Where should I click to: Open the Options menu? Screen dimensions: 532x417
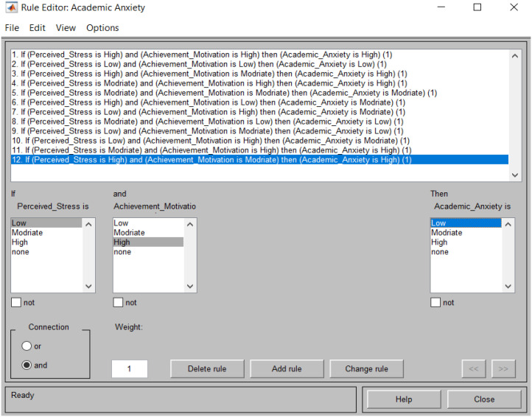(102, 28)
